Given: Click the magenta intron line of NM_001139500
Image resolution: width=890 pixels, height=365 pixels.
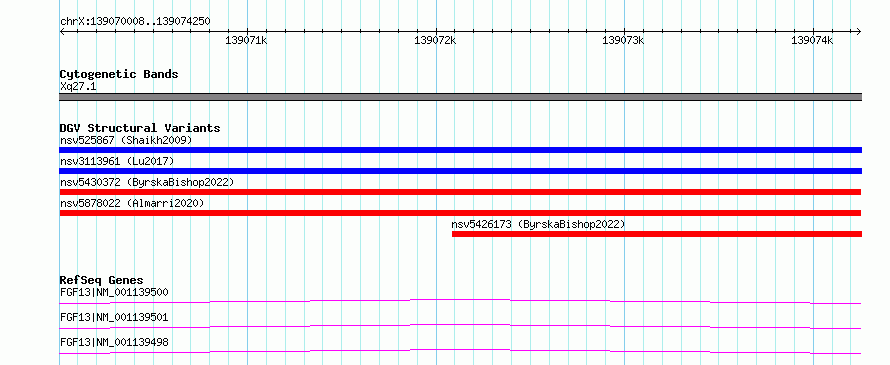Looking at the screenshot, I should (460, 299).
